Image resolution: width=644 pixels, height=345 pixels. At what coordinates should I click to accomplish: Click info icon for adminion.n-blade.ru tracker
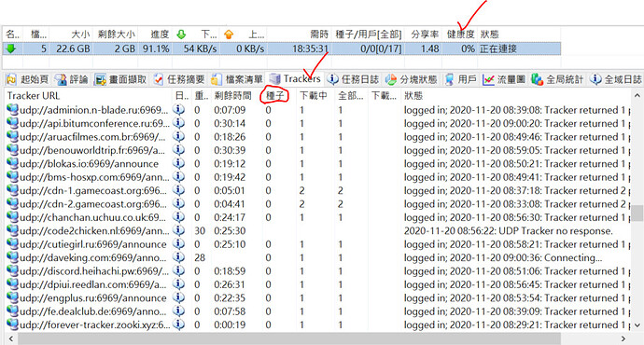click(x=178, y=109)
